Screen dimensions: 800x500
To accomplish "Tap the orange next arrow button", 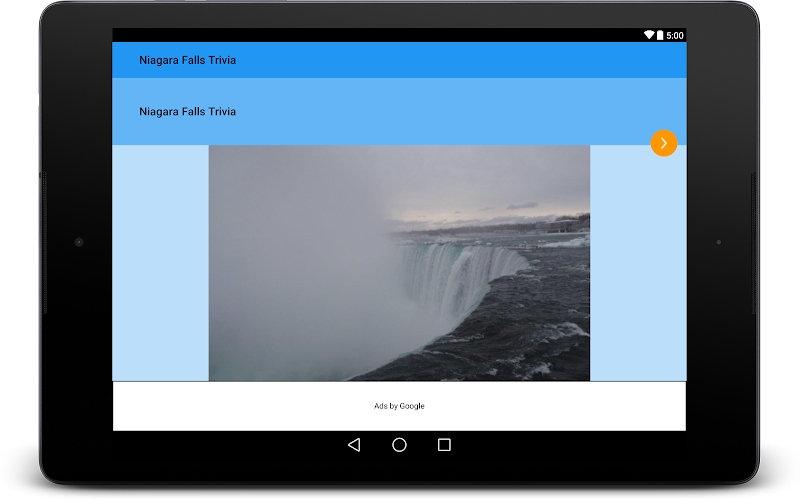I will tap(663, 143).
